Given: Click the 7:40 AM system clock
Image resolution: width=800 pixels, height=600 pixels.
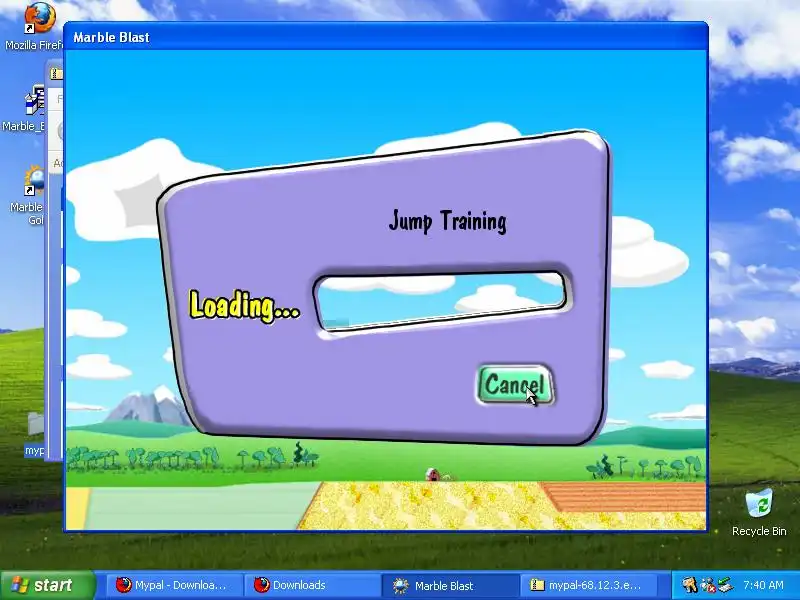Looking at the screenshot, I should pyautogui.click(x=763, y=585).
